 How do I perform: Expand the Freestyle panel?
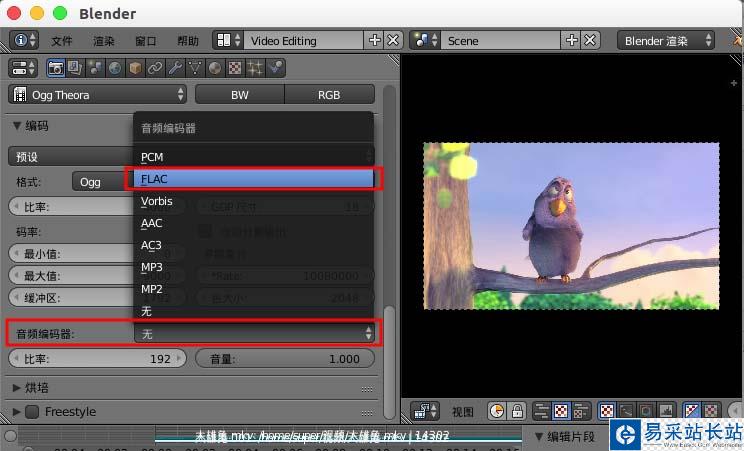tap(17, 412)
